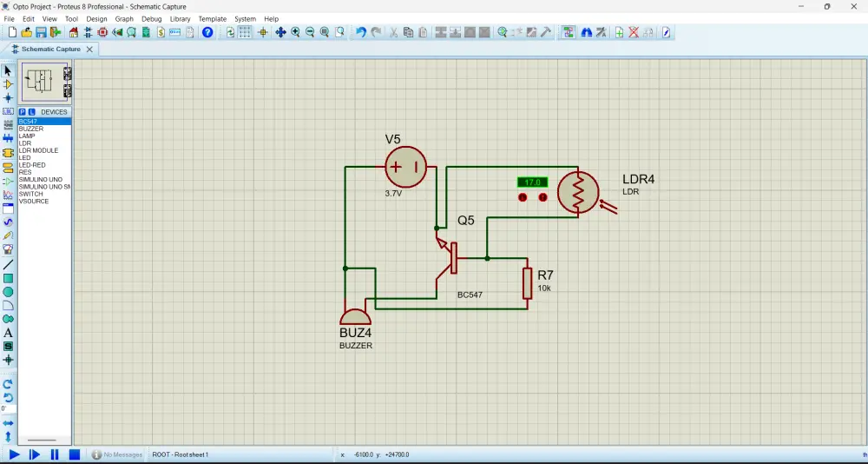Viewport: 868px width, 464px height.
Task: Search and tag with the binoculars icon
Action: 587,32
